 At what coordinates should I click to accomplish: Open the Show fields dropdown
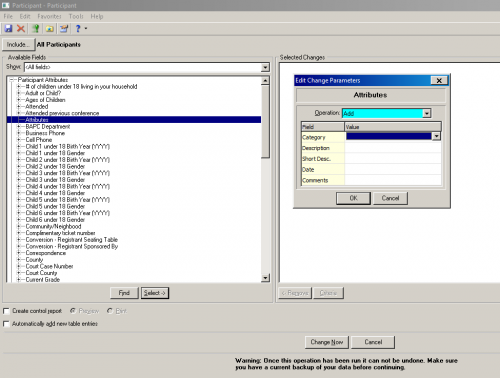[265, 67]
